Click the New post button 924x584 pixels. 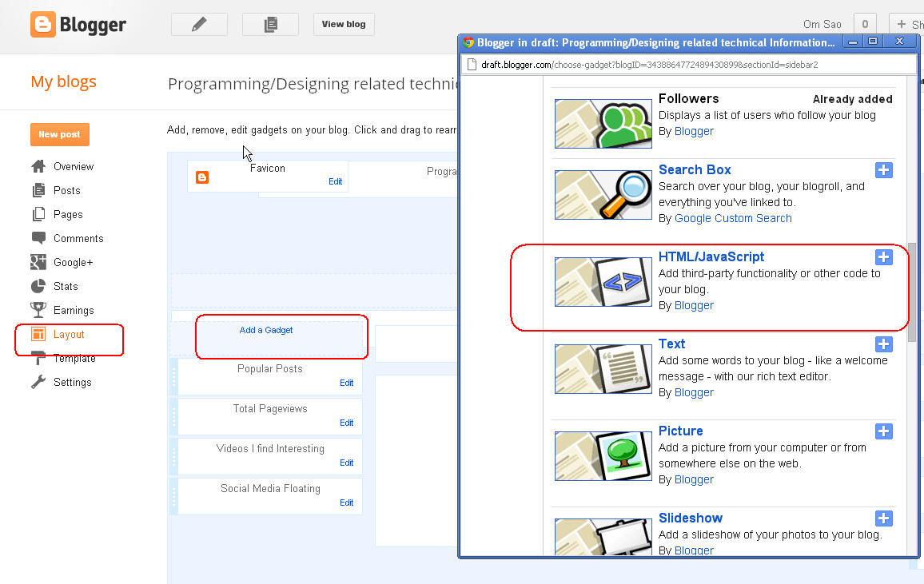pos(59,134)
